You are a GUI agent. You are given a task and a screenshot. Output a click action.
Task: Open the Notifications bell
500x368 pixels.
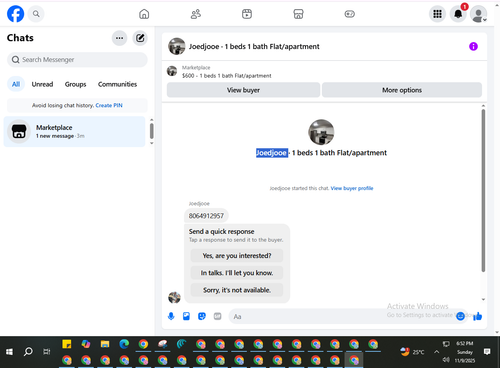point(458,14)
